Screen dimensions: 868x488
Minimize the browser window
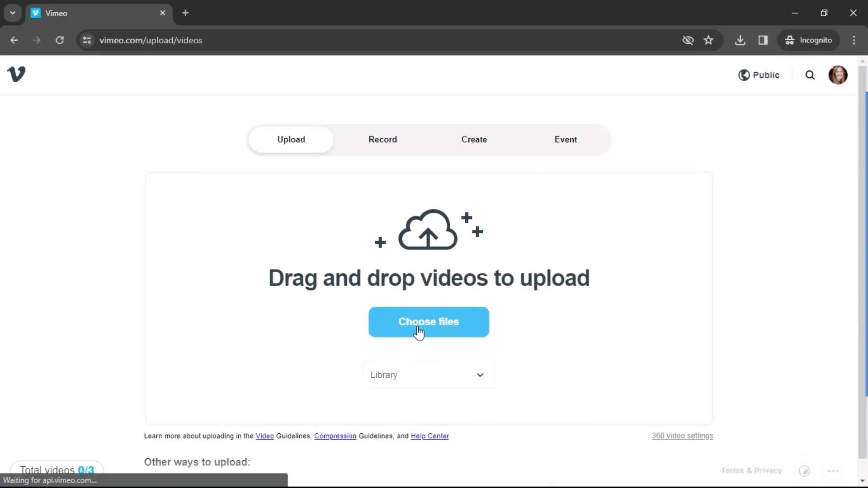795,13
